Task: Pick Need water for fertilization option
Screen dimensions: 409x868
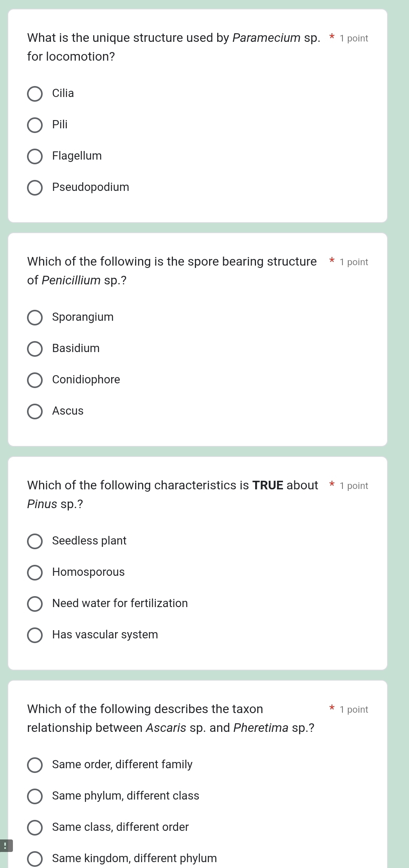Action: click(x=35, y=604)
